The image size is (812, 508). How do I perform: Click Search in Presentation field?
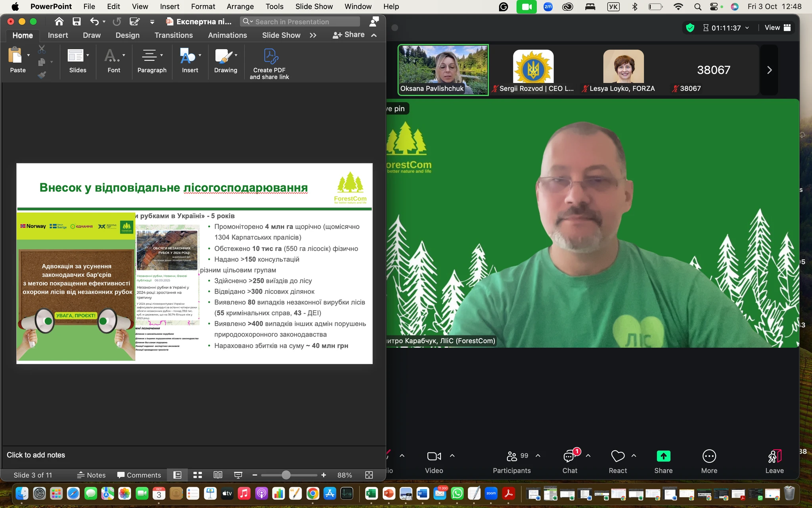[x=300, y=22]
